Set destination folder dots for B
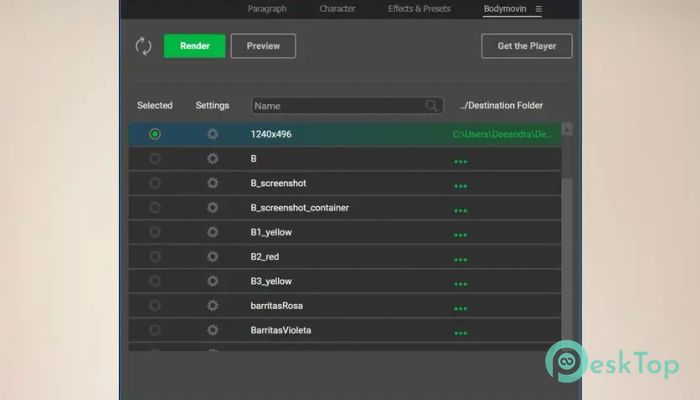700x400 pixels. pos(461,162)
